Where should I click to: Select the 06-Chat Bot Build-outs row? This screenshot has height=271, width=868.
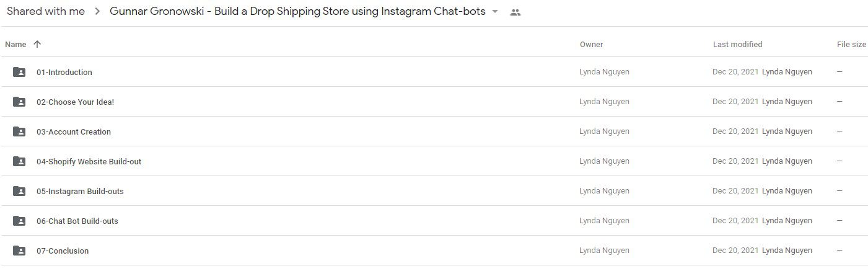pyautogui.click(x=434, y=221)
